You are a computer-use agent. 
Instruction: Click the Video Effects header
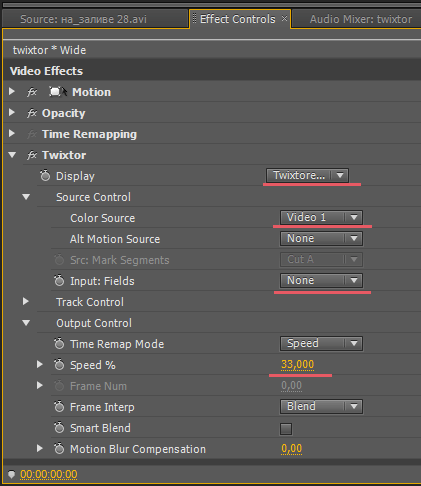[x=46, y=71]
